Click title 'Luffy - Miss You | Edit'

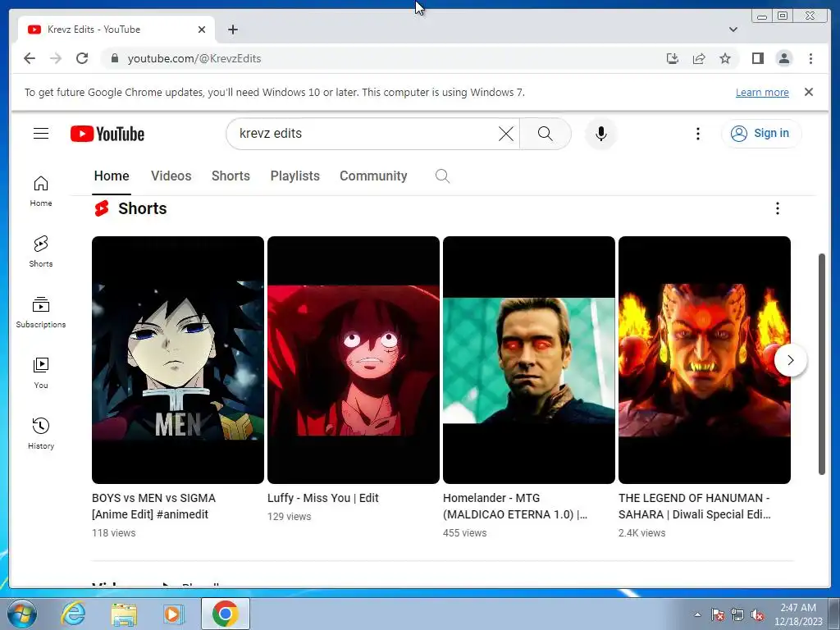pos(323,498)
